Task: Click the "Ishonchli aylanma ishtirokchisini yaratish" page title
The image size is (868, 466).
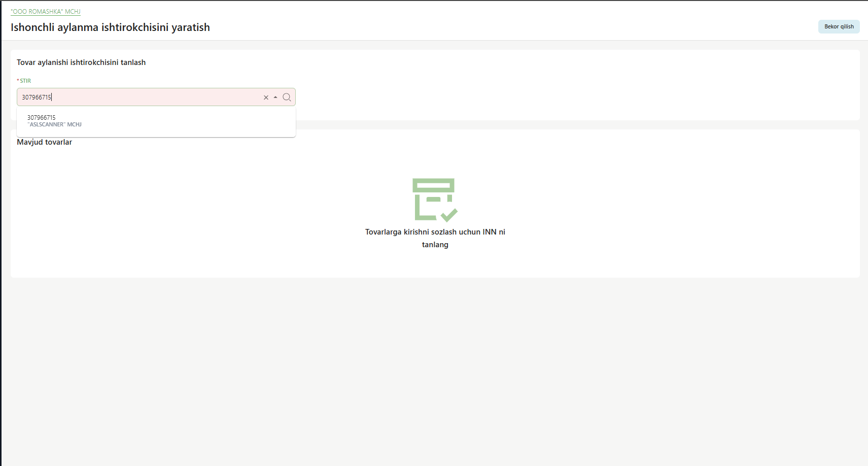Action: point(110,27)
